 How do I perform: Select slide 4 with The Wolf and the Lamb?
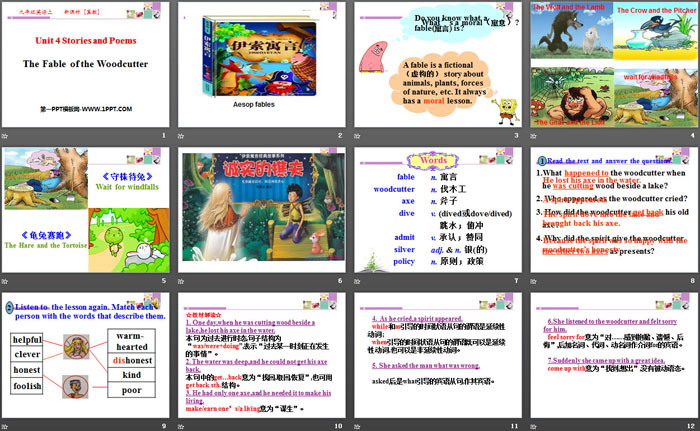[614, 64]
